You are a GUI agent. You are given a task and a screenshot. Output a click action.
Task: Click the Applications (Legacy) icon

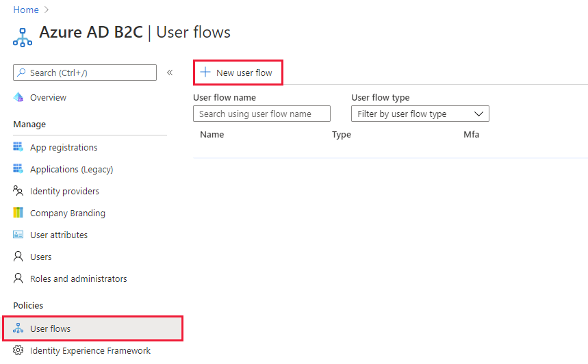pos(18,169)
